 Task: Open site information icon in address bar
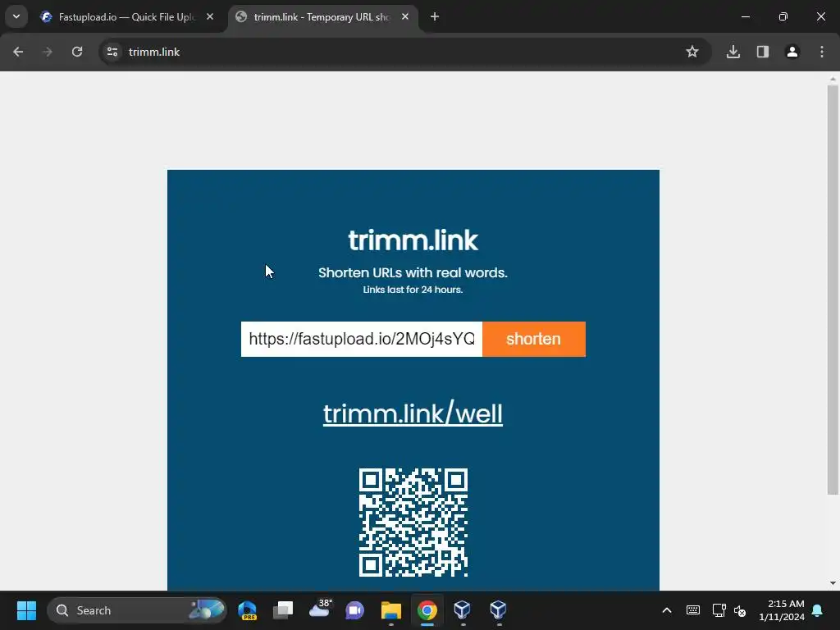click(x=112, y=52)
